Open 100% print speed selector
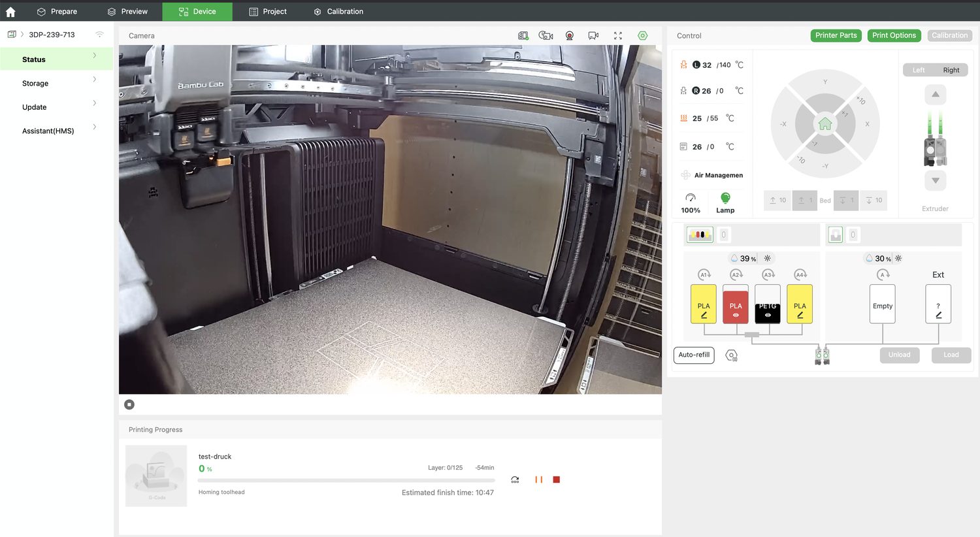Image resolution: width=980 pixels, height=537 pixels. [x=691, y=203]
